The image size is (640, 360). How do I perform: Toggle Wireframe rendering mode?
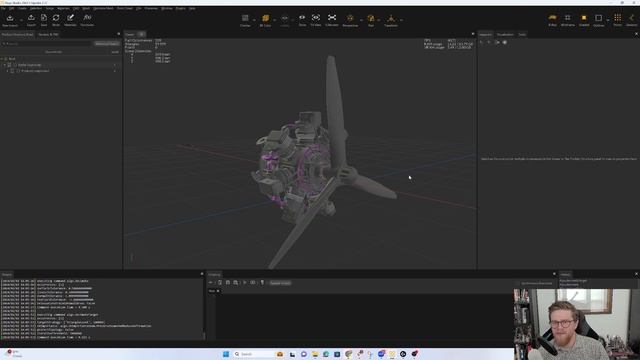click(x=568, y=19)
